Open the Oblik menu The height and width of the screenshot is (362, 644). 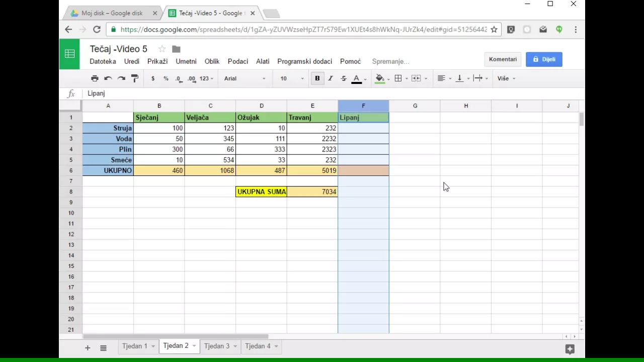[x=212, y=61]
